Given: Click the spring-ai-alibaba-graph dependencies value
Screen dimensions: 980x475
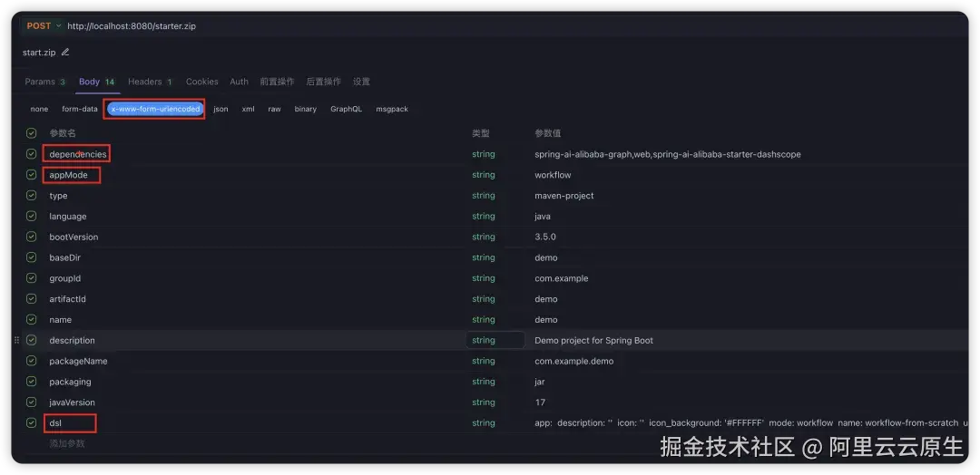Looking at the screenshot, I should point(668,154).
